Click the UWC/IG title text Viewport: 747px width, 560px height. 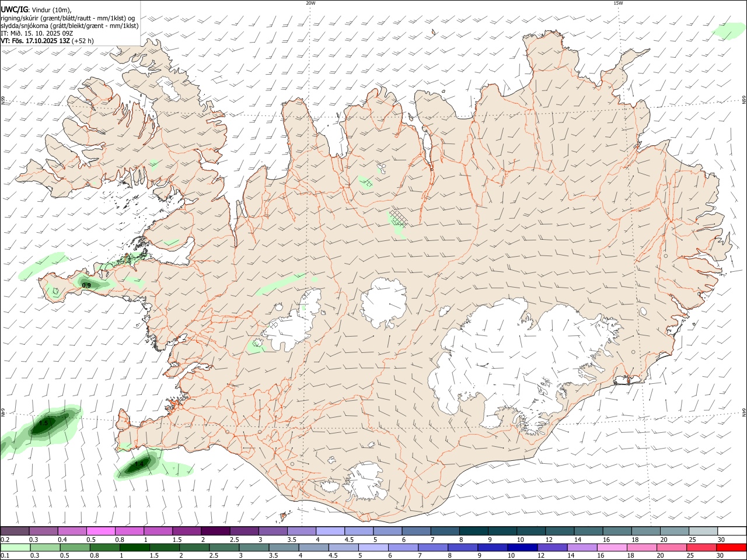pos(13,9)
